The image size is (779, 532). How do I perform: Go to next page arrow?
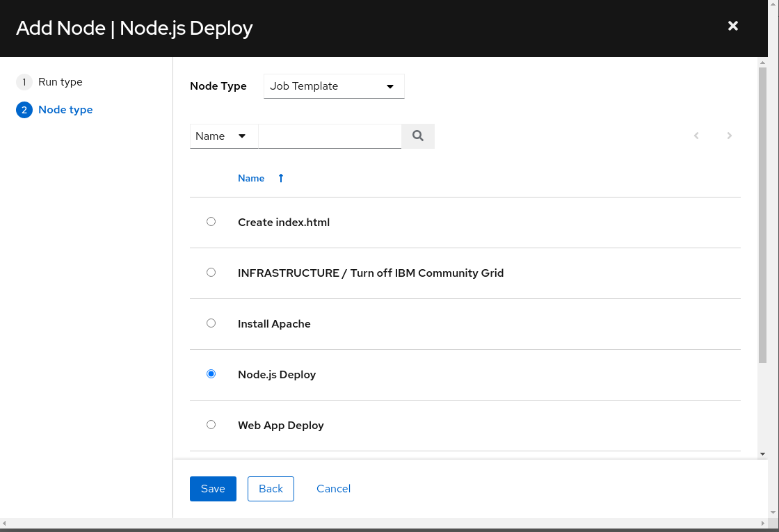click(729, 136)
